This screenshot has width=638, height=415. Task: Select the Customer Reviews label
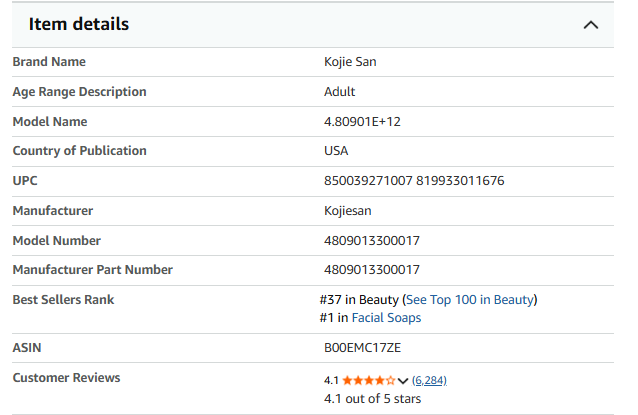66,378
